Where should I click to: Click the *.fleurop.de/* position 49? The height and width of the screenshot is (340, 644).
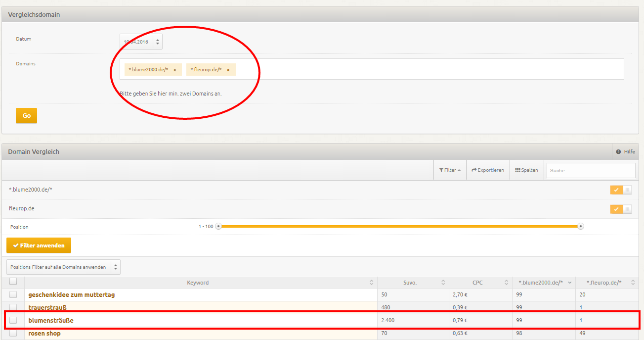click(x=583, y=333)
